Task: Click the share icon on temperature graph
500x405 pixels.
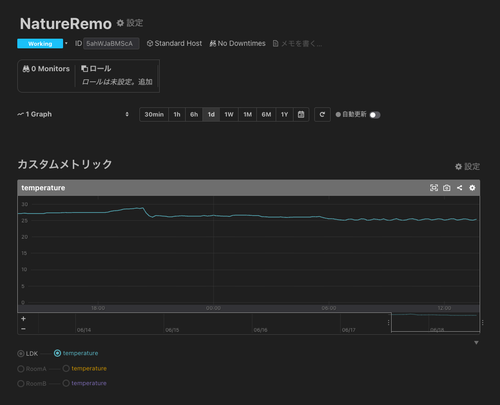Action: click(459, 188)
